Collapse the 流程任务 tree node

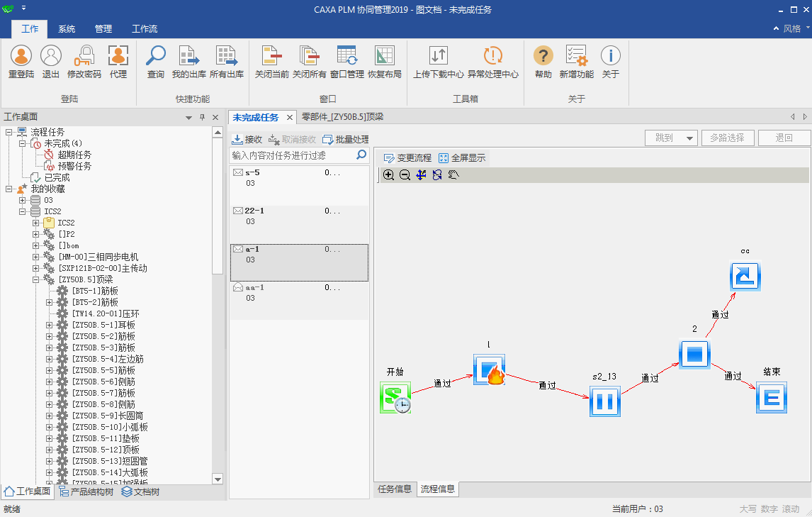click(x=9, y=132)
